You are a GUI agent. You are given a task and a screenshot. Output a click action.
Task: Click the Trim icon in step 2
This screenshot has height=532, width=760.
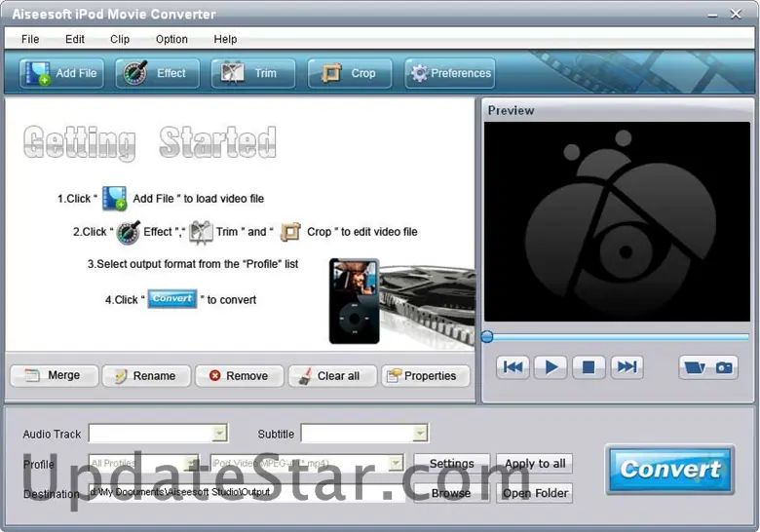(x=201, y=232)
